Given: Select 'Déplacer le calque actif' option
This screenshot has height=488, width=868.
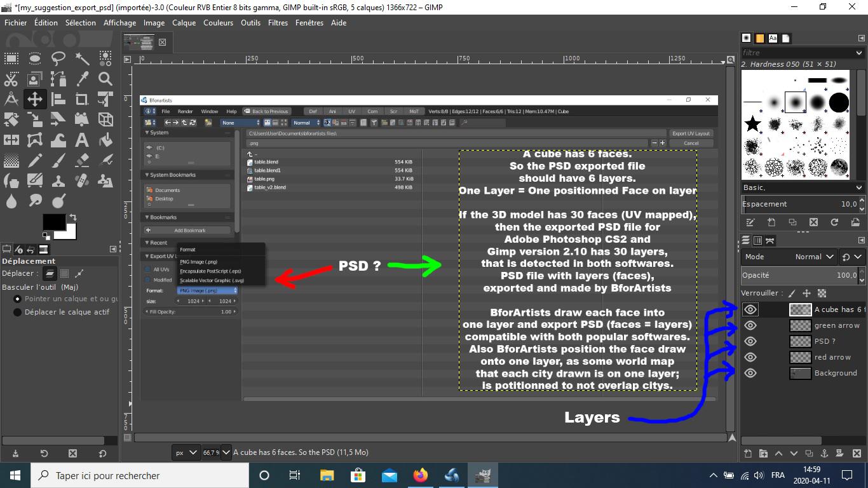Looking at the screenshot, I should pyautogui.click(x=18, y=312).
